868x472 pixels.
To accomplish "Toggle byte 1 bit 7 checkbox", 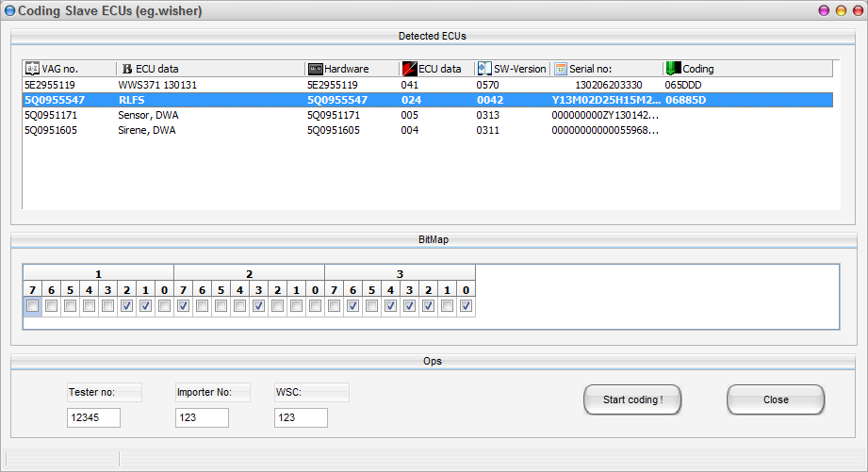I will (33, 305).
